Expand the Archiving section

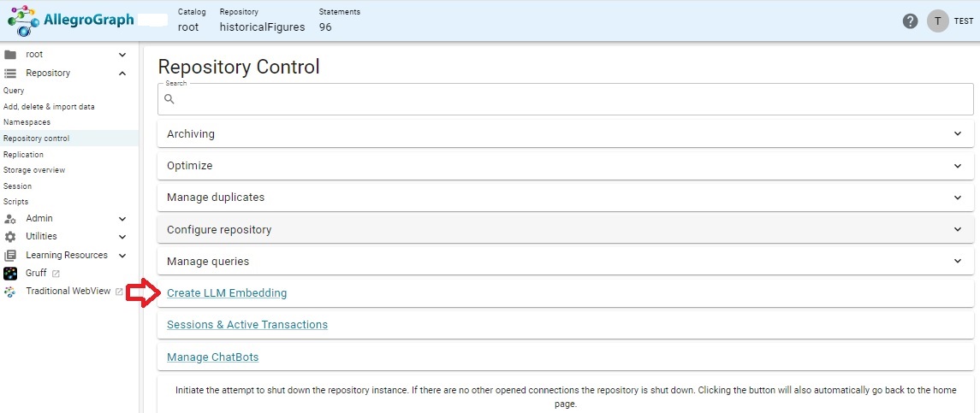(x=565, y=134)
